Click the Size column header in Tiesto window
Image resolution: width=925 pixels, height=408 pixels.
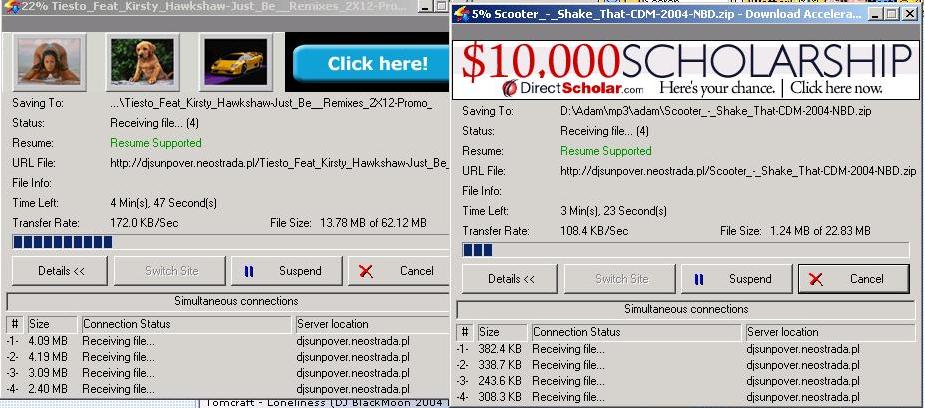click(x=52, y=324)
